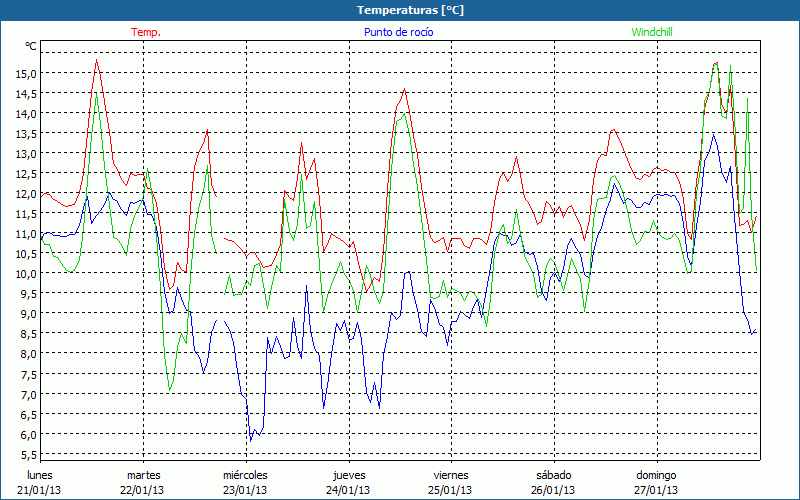Click the 8,0 y-axis value
Image resolution: width=800 pixels, height=500 pixels.
pyautogui.click(x=28, y=354)
